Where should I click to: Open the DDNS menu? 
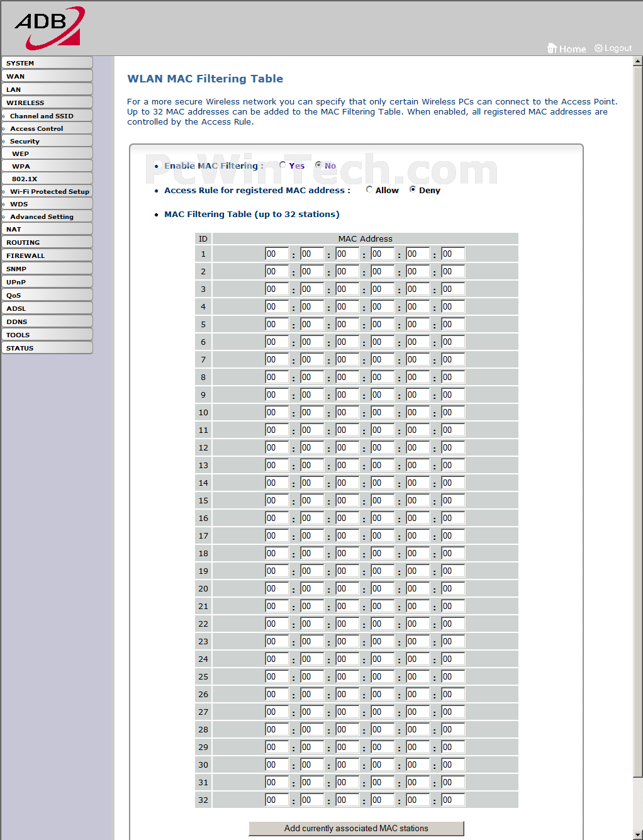pyautogui.click(x=47, y=322)
